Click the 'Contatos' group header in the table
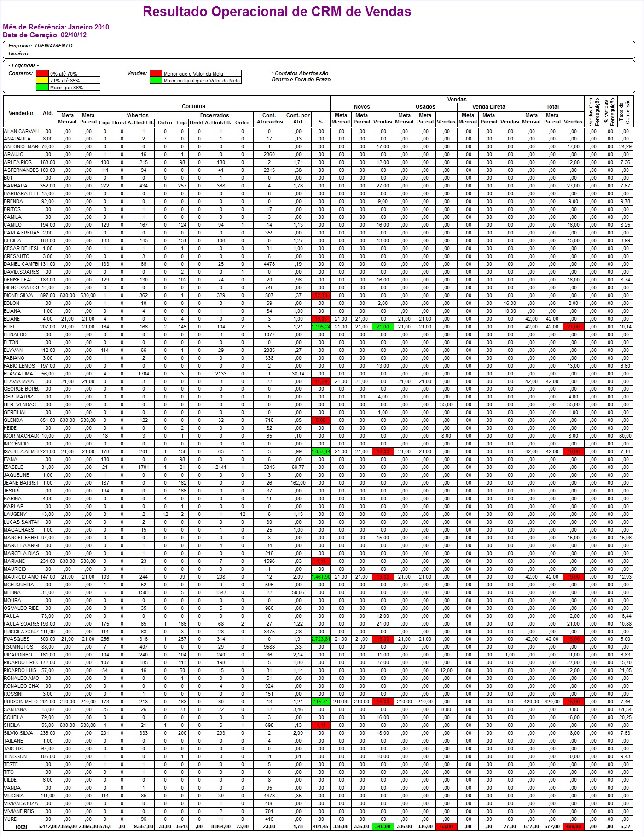Viewport: 644px width, 837px height. 193,106
